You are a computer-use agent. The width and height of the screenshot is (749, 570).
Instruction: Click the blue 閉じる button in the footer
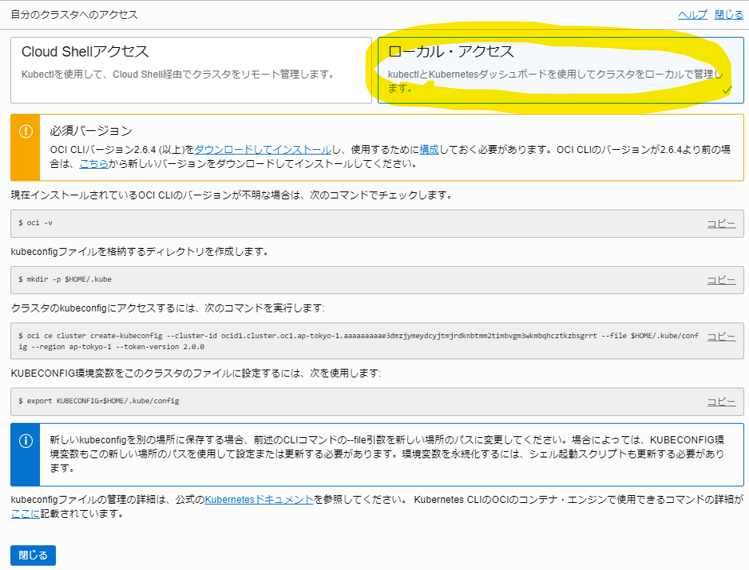tap(33, 555)
